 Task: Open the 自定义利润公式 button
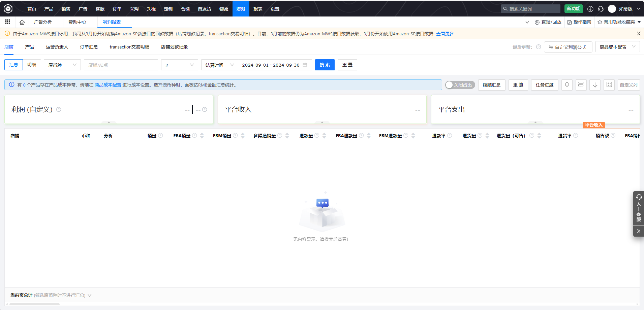point(568,47)
